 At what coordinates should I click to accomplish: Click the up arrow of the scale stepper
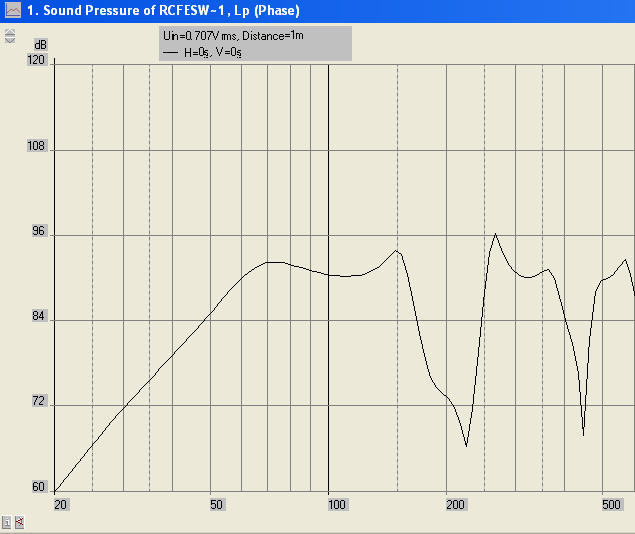click(10, 32)
